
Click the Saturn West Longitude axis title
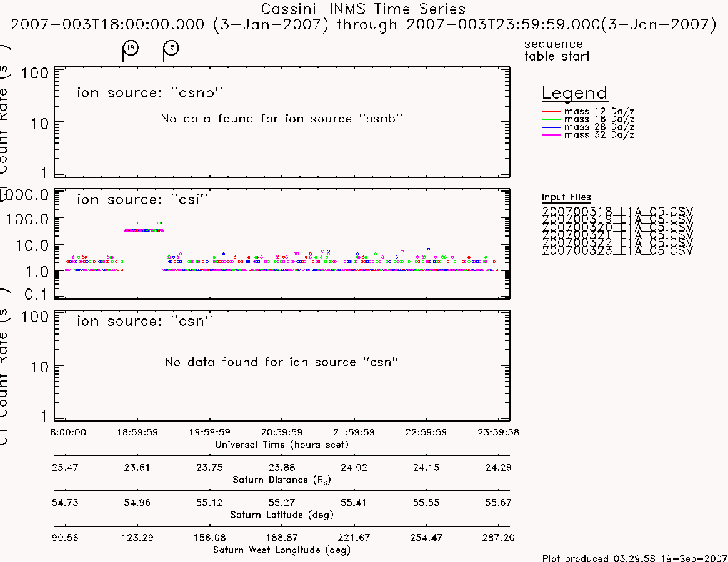tap(282, 550)
